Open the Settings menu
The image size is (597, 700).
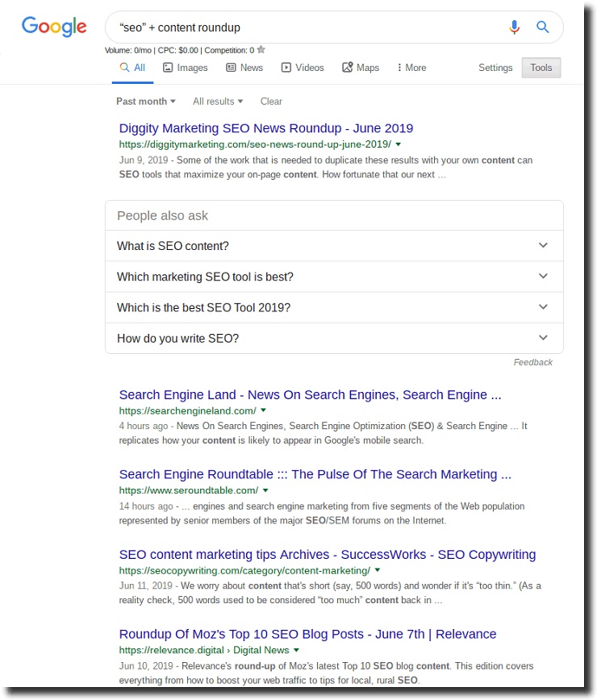tap(495, 68)
